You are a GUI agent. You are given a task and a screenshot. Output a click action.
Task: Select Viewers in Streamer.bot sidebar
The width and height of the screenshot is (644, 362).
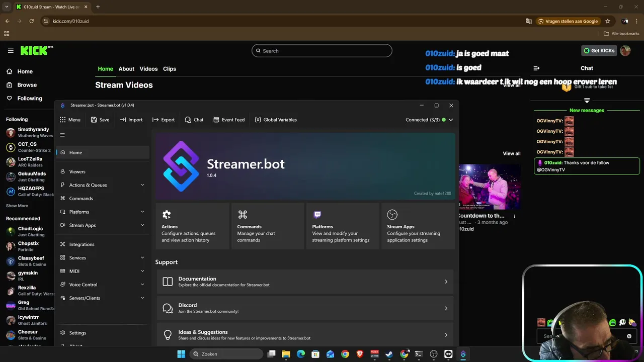click(x=103, y=171)
